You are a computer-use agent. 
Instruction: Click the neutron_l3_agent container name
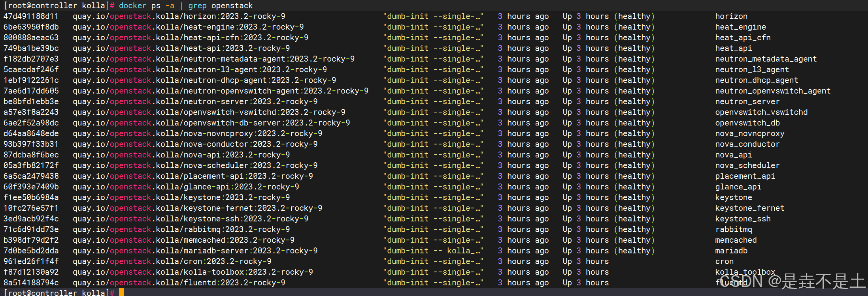click(752, 69)
